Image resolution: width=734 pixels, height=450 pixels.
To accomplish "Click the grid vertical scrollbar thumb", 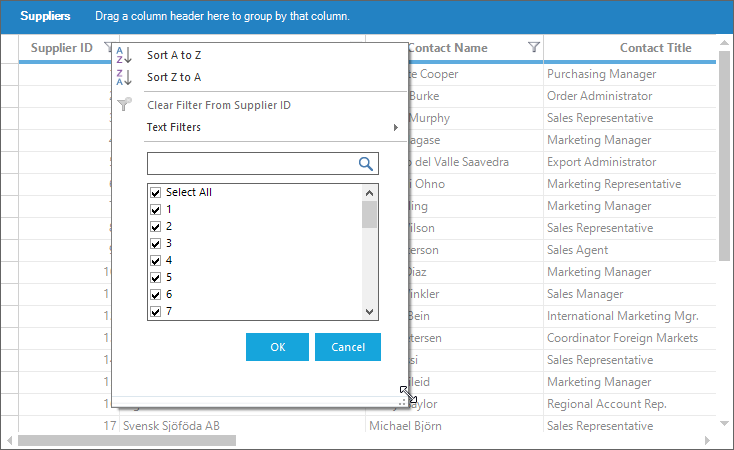I will pos(724,155).
